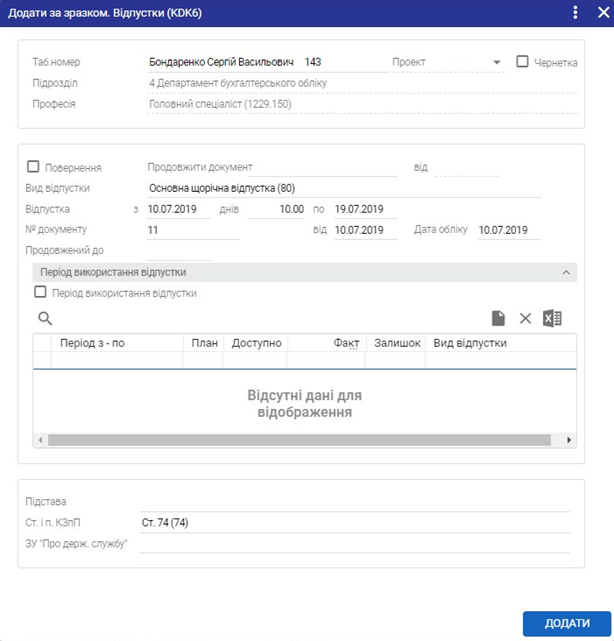Export table with the Excel icon
The image size is (614, 641).
pyautogui.click(x=552, y=319)
